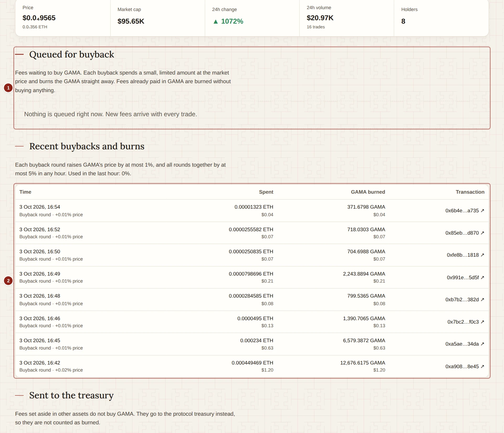Open transaction 0xb7b2…382d link
The image size is (504, 433).
click(465, 299)
